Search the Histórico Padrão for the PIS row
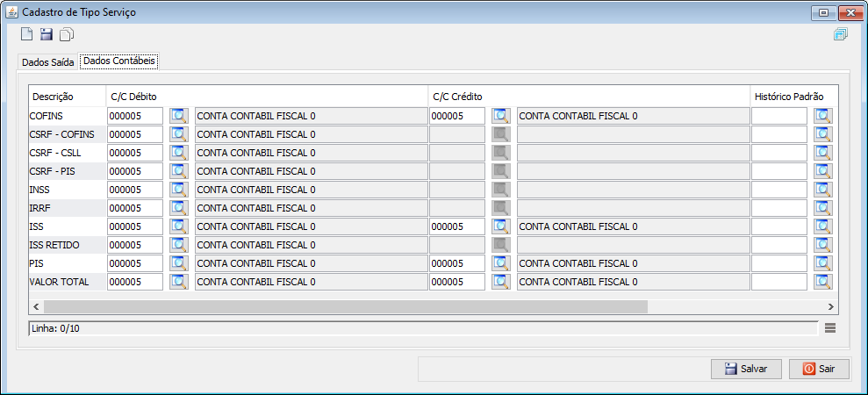This screenshot has height=395, width=868. click(x=822, y=263)
